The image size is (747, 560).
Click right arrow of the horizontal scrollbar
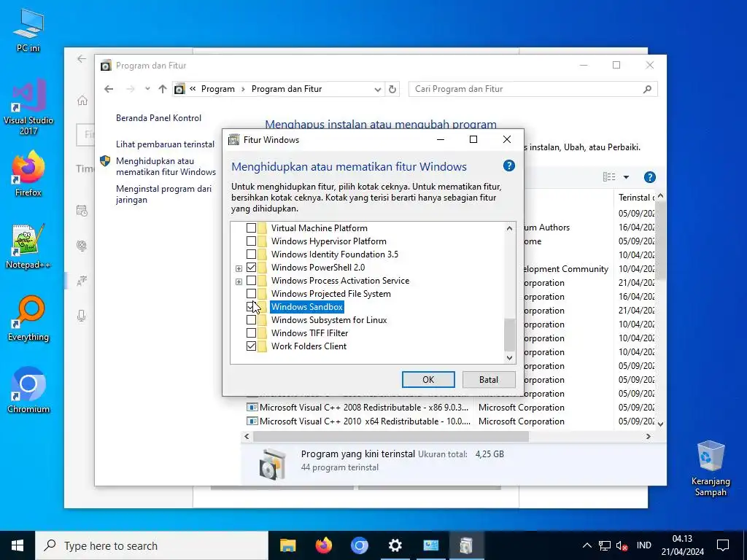648,436
